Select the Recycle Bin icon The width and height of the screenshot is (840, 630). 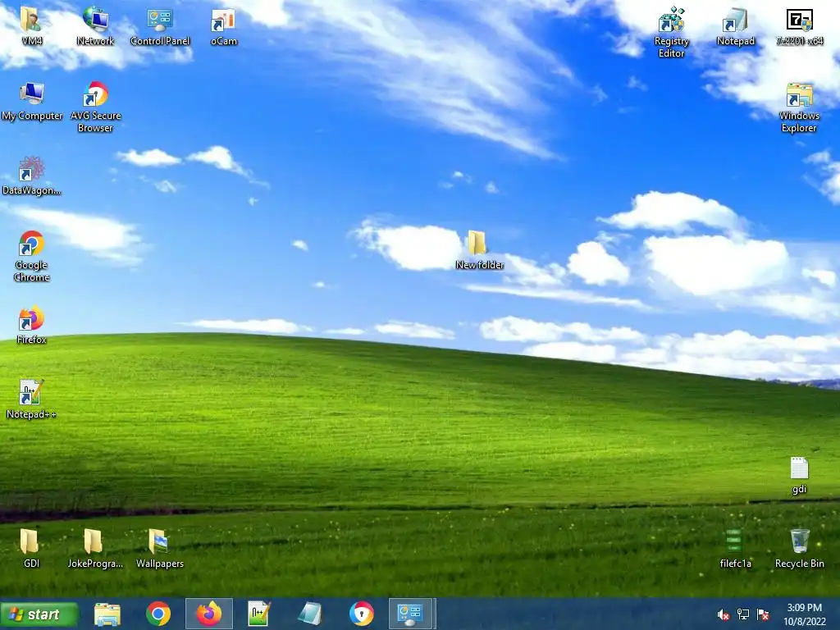tap(799, 542)
